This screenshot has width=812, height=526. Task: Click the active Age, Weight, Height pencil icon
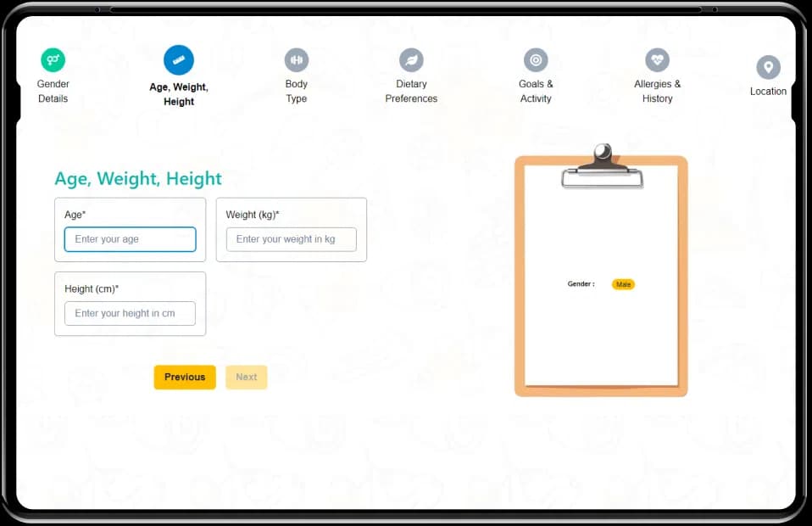click(178, 59)
